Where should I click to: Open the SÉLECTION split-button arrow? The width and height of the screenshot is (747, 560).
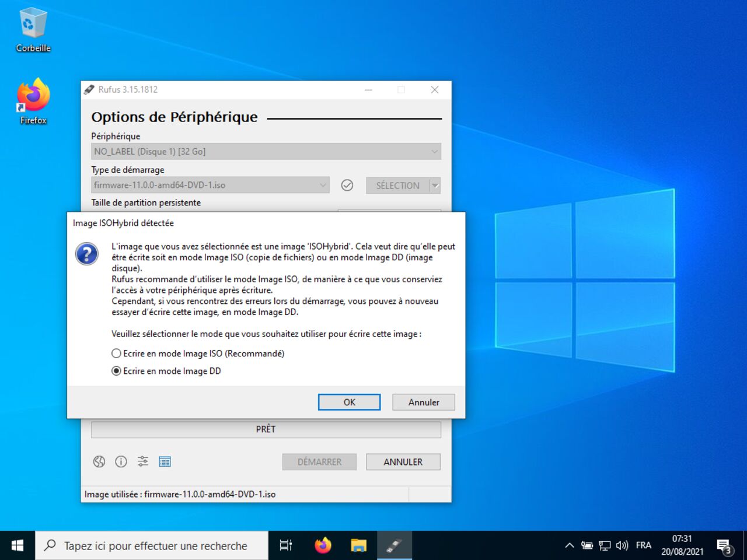coord(435,185)
